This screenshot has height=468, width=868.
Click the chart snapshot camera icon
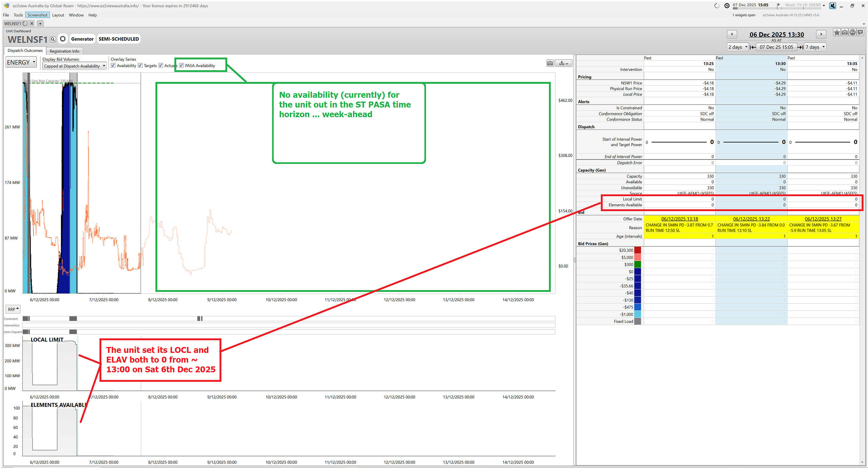[x=550, y=63]
